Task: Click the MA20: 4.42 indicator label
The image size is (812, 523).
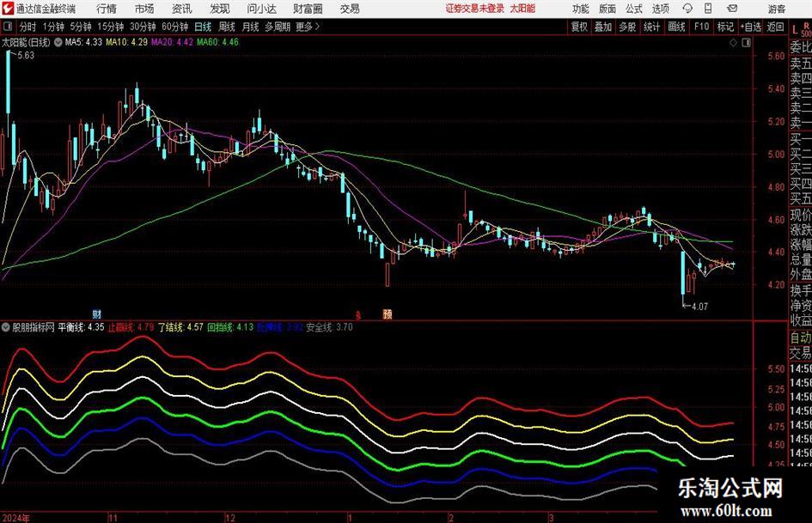Action: tap(172, 42)
